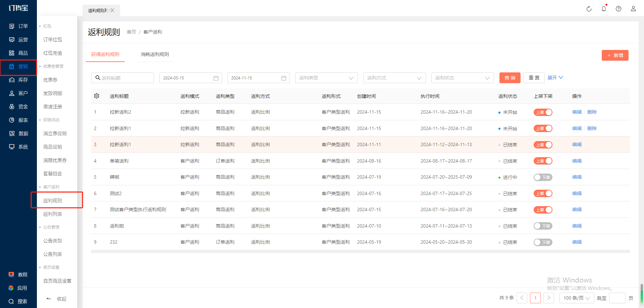Open the end date calendar icon

click(284, 78)
